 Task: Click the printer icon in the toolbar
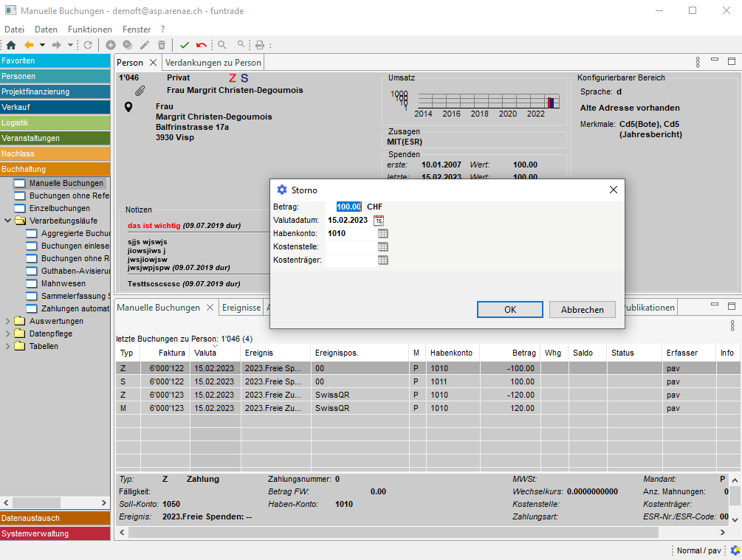coord(260,45)
